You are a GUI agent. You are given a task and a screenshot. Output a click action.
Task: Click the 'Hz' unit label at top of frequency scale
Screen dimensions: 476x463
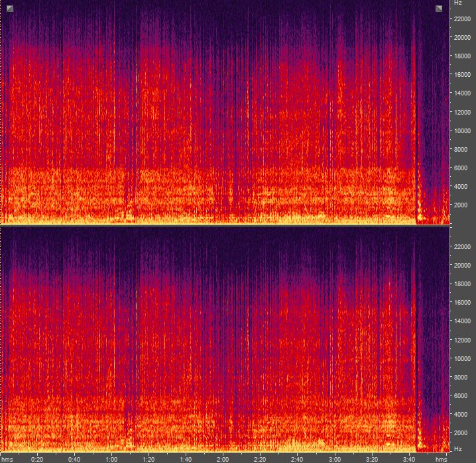click(x=458, y=3)
